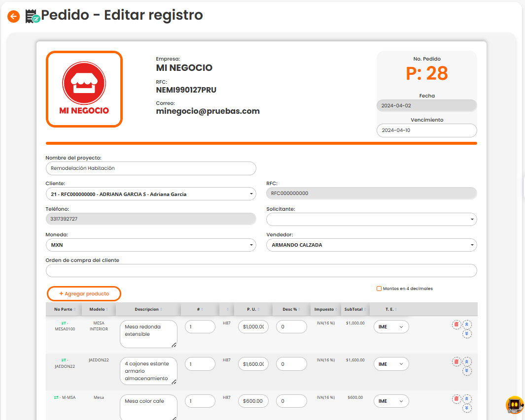Delete the MESA0100 product row

click(x=456, y=324)
